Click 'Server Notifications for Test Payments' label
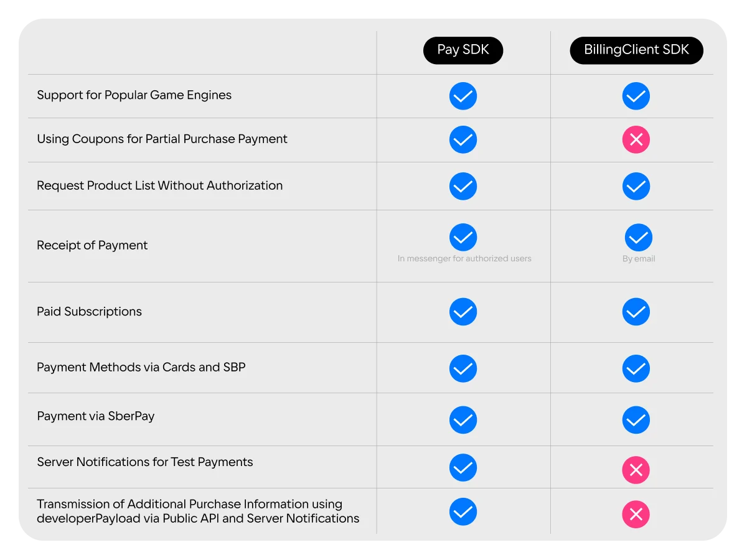The image size is (747, 560). (x=145, y=462)
